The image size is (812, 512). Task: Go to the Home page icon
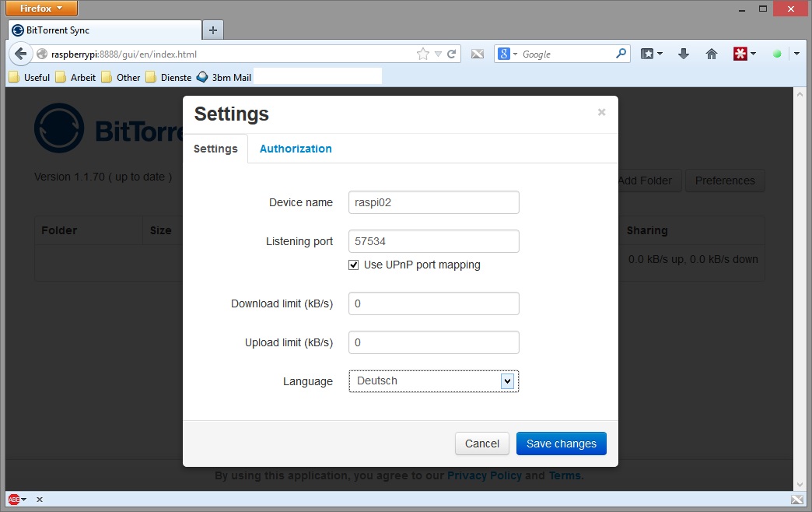coord(712,54)
